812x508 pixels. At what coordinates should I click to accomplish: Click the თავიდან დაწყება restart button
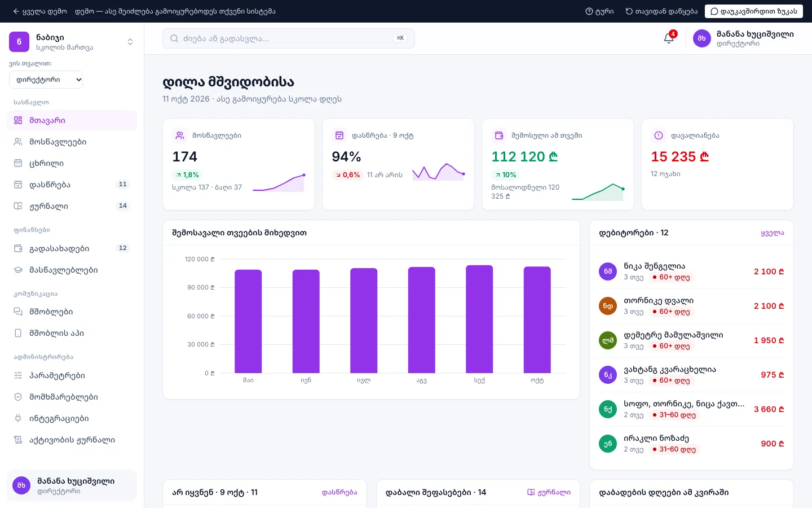(661, 11)
